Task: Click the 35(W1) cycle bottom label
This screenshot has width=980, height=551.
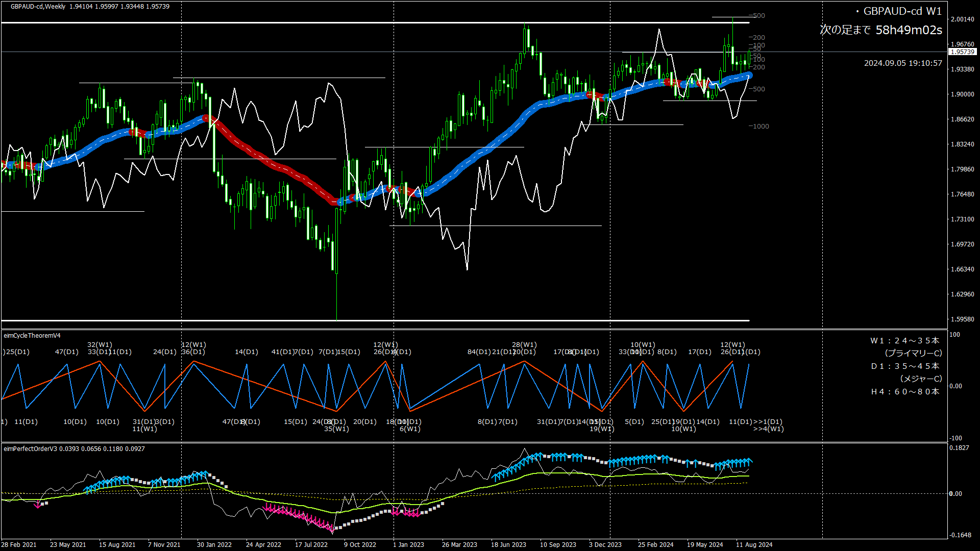Action: pos(336,429)
